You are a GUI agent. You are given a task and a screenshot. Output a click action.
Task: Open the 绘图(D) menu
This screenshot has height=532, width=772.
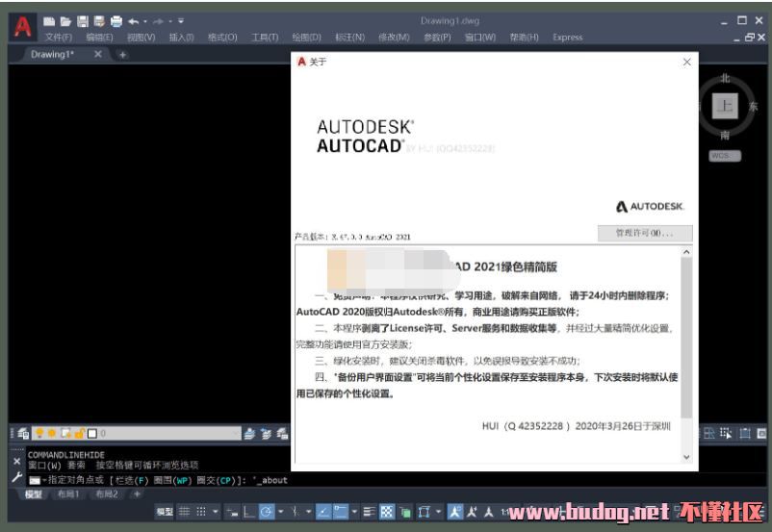(306, 38)
